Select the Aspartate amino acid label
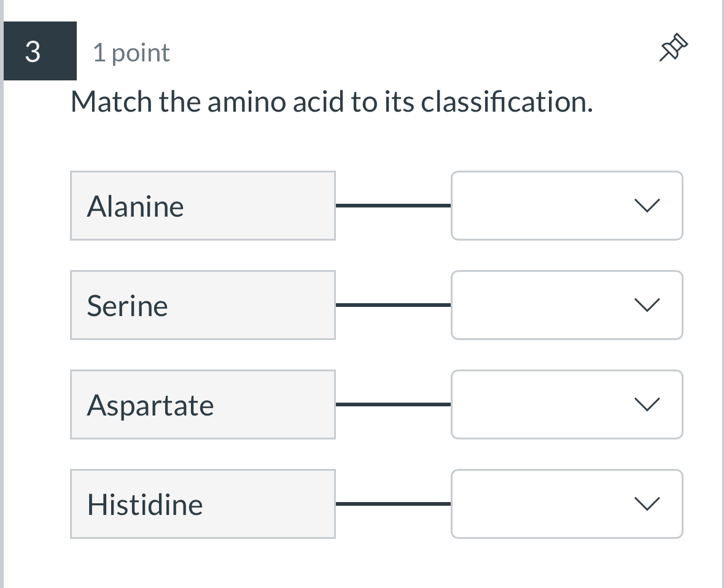The height and width of the screenshot is (588, 724). pos(203,404)
